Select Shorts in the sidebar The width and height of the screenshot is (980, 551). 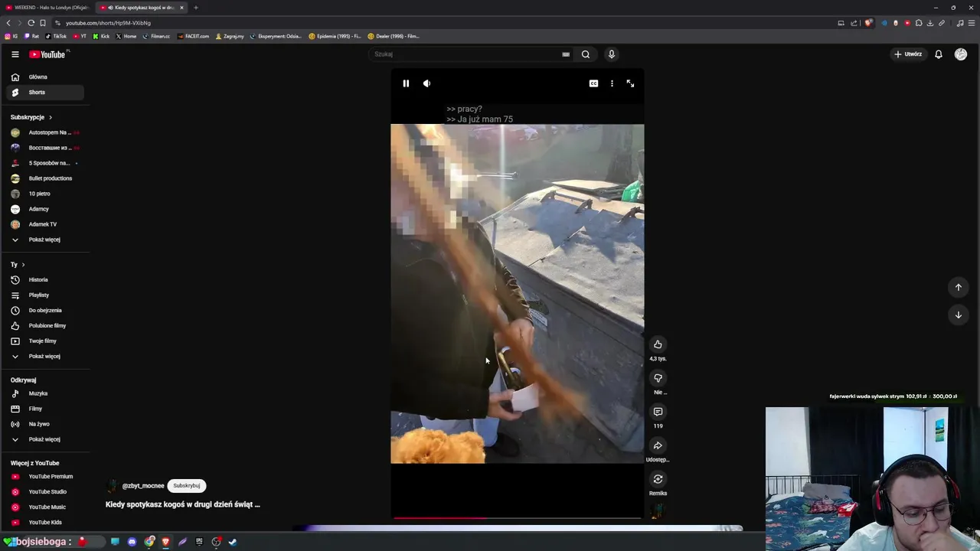pyautogui.click(x=45, y=93)
